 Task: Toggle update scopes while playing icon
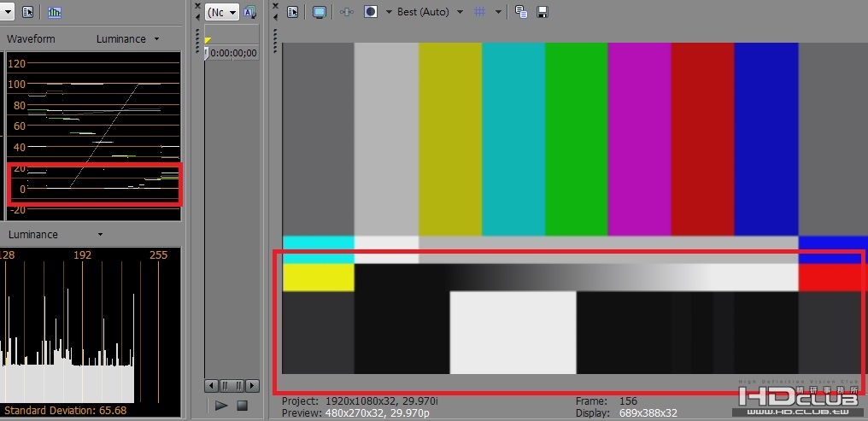click(x=55, y=12)
